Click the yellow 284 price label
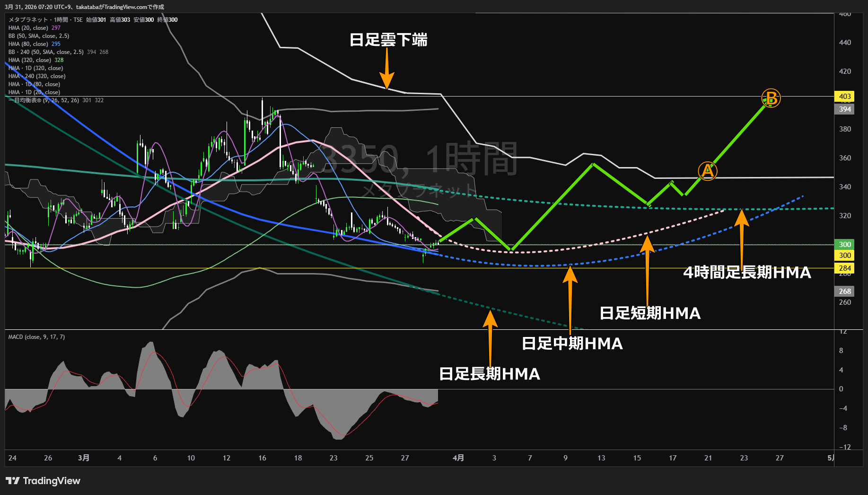This screenshot has width=868, height=495. click(x=845, y=268)
